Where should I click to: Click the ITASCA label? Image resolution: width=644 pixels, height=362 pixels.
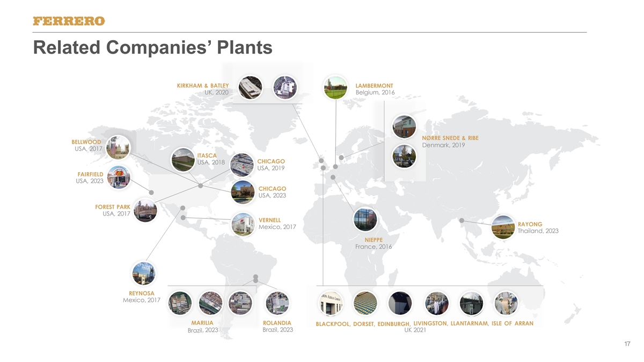pyautogui.click(x=207, y=156)
